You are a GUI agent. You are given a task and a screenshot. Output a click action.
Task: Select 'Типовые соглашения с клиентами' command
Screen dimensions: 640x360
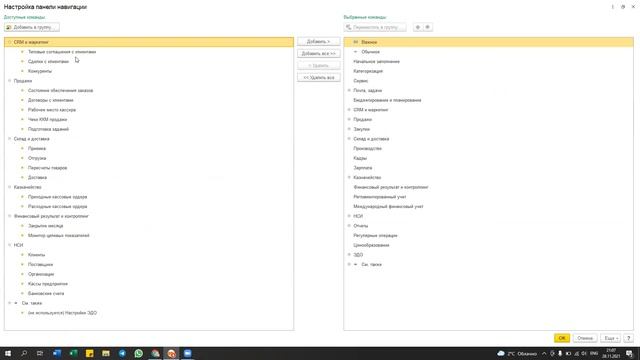click(62, 52)
